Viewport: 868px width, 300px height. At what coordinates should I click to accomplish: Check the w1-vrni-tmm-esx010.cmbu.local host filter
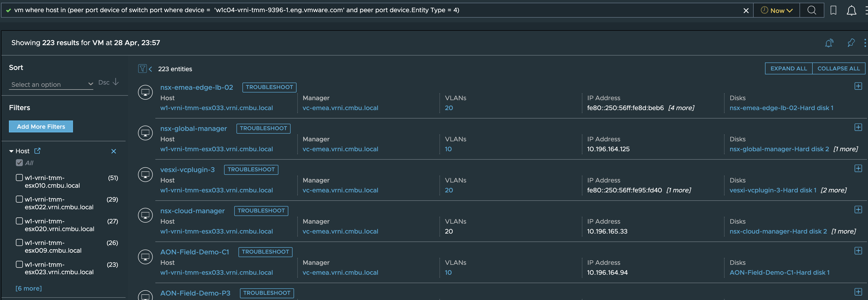(20, 178)
